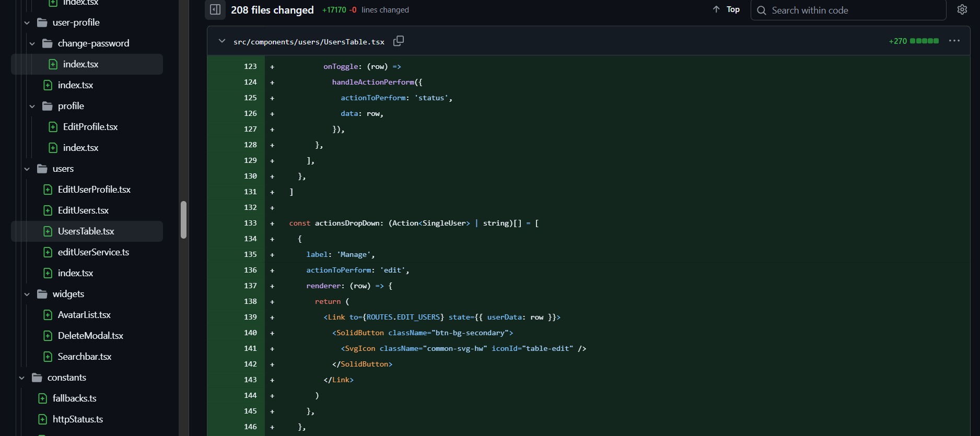Copy the UsersTable.tsx file path
Image resolution: width=980 pixels, height=436 pixels.
click(399, 41)
